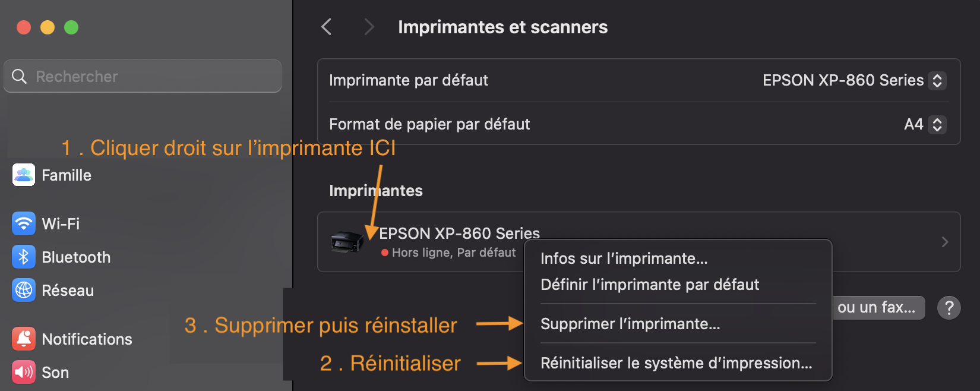The width and height of the screenshot is (980, 391).
Task: Click the help question mark button
Action: click(x=949, y=308)
